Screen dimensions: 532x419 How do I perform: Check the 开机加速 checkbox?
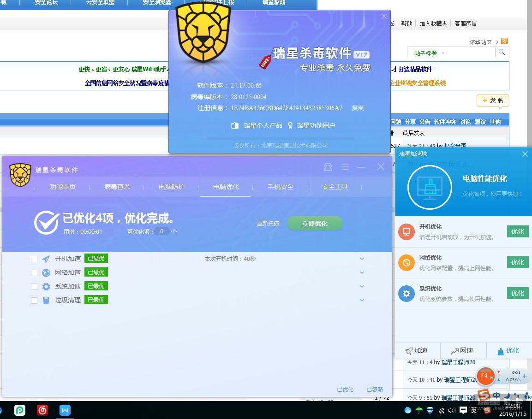click(x=34, y=259)
